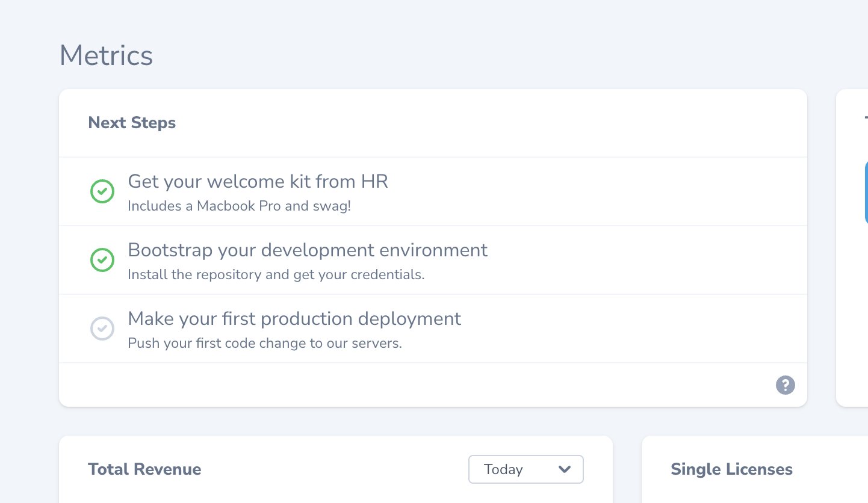868x503 pixels.
Task: Toggle the Bootstrap development environment checkmark
Action: coord(102,261)
